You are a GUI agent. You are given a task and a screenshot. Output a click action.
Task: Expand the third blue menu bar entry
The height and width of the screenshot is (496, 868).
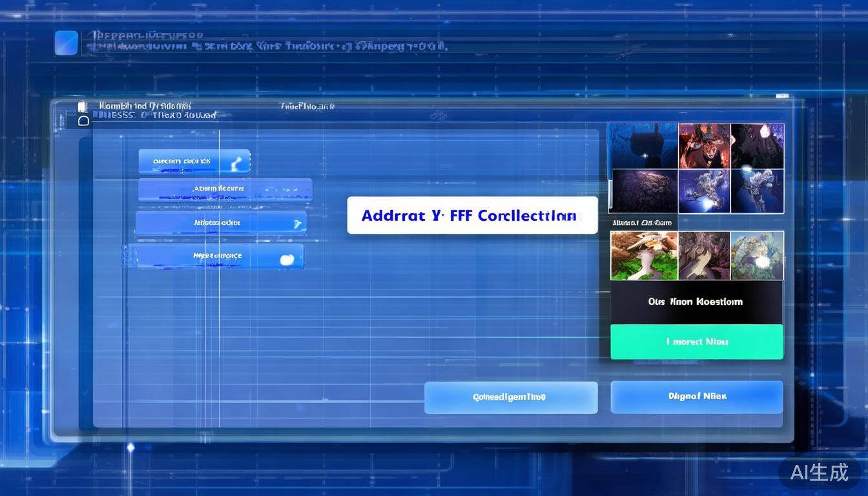click(x=220, y=223)
